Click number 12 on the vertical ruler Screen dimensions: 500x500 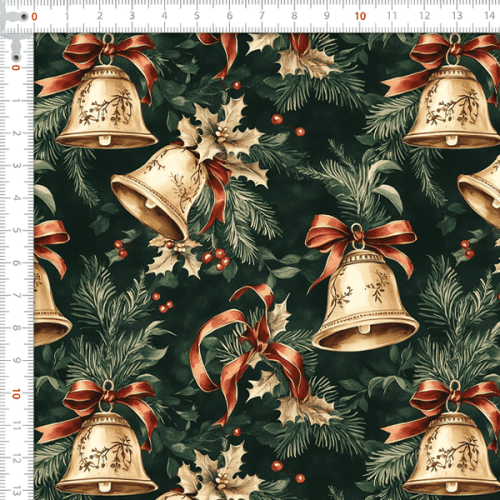pyautogui.click(x=16, y=459)
